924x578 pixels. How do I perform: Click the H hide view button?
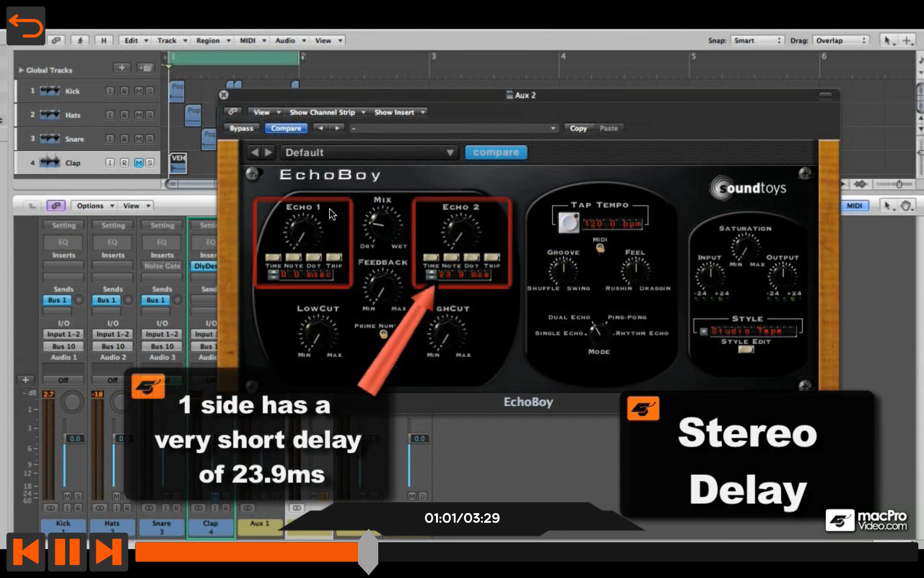coord(104,40)
